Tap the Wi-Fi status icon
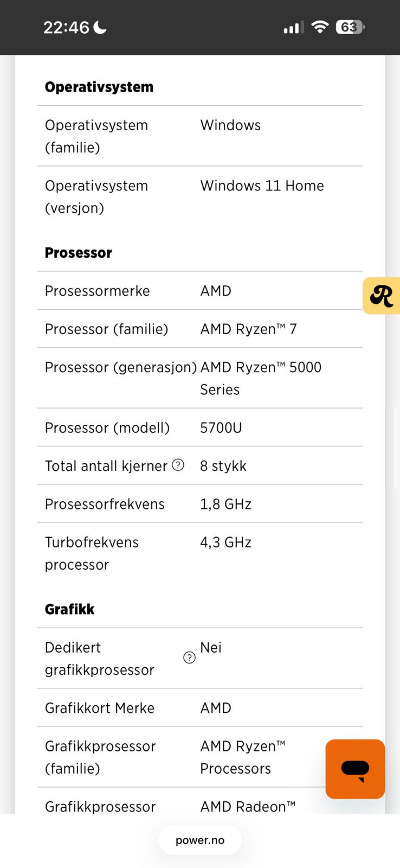Screen dimensions: 400x868 [x=320, y=27]
